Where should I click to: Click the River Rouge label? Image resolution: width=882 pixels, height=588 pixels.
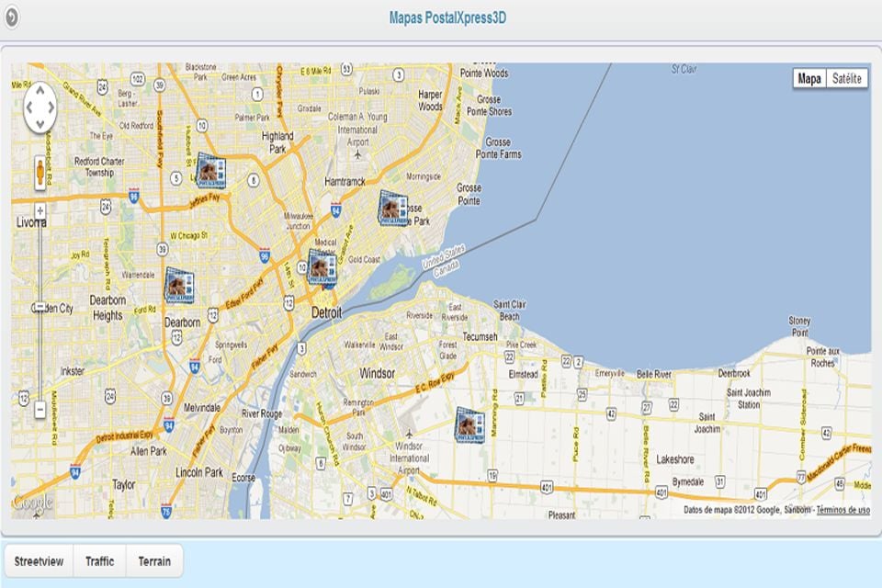262,413
